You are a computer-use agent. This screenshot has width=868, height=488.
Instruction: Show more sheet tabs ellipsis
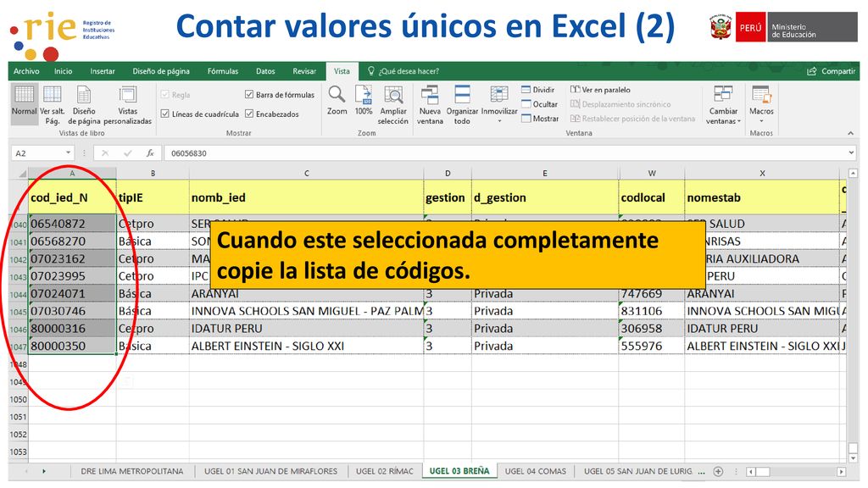tap(702, 472)
